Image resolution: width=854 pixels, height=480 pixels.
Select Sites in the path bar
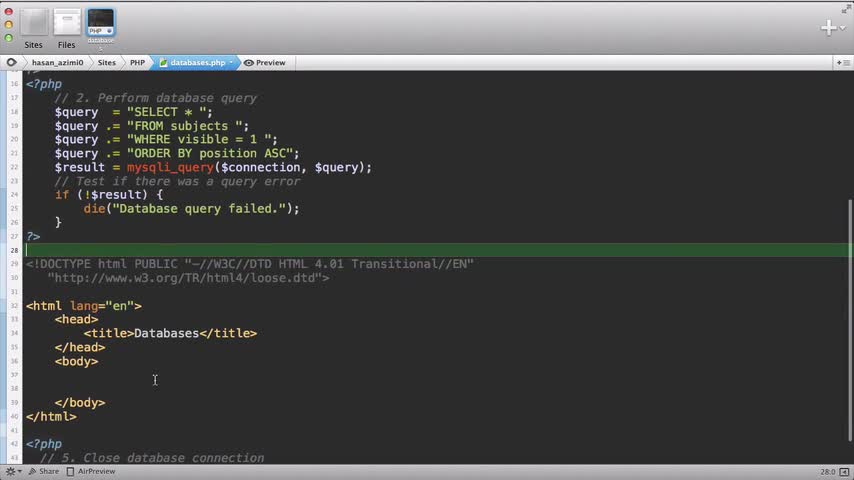107,63
